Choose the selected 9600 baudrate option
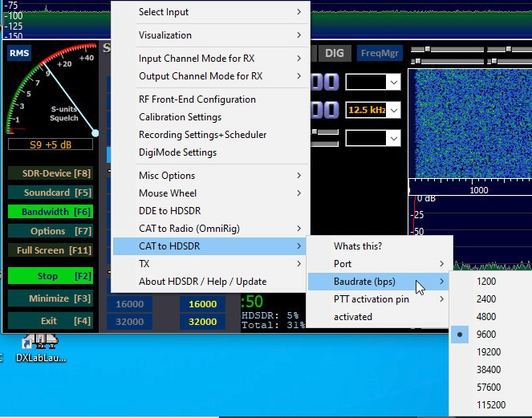Viewport: 532px width, 418px height. [491, 335]
